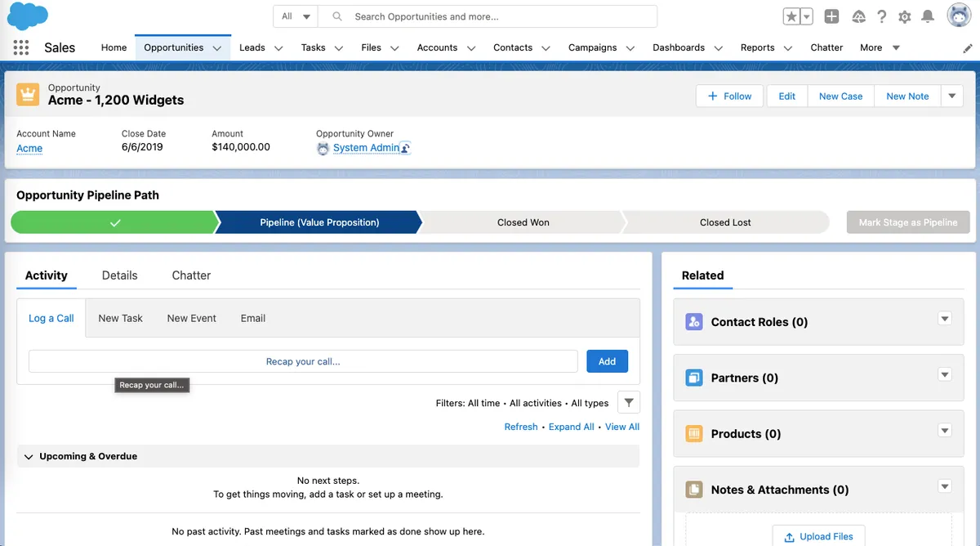Open the Chatter navigation tab

(x=826, y=47)
